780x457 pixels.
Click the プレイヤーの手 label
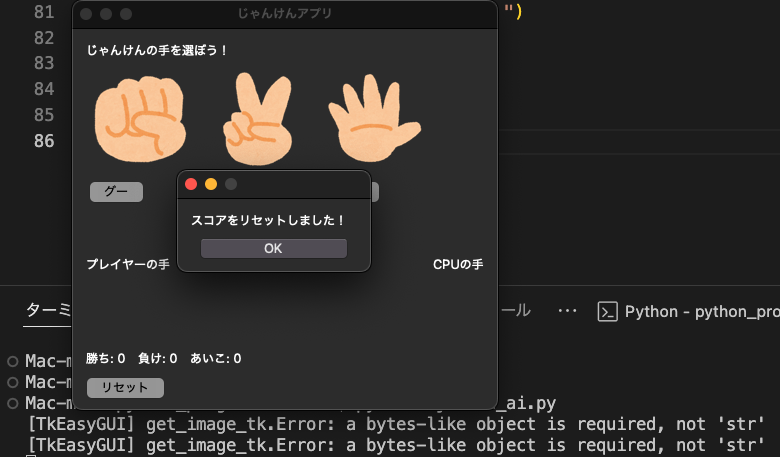(128, 264)
